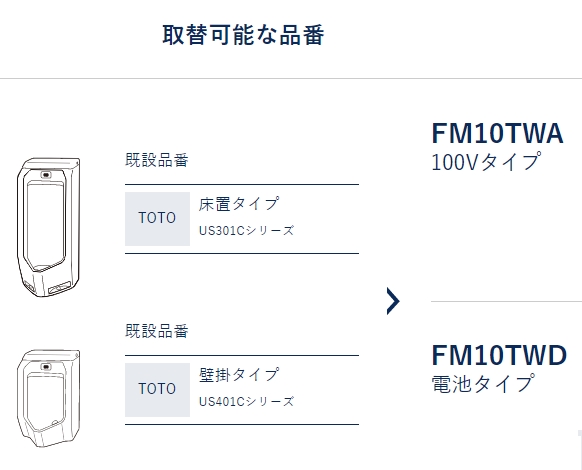The image size is (582, 470).
Task: Click the drain circle in wall-mounted urinal
Action: tap(55, 423)
